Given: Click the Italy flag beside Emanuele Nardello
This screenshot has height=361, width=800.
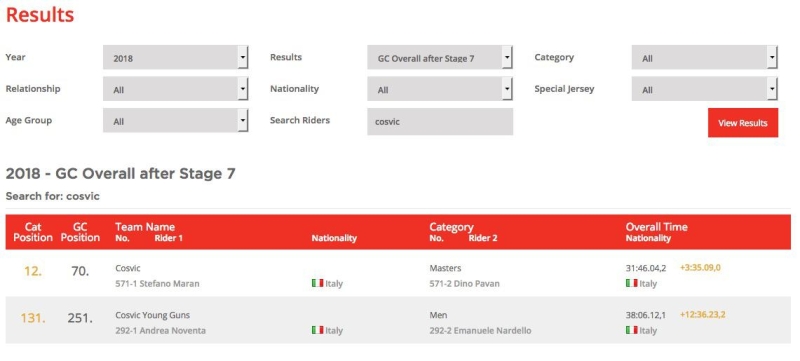Looking at the screenshot, I should (x=632, y=330).
